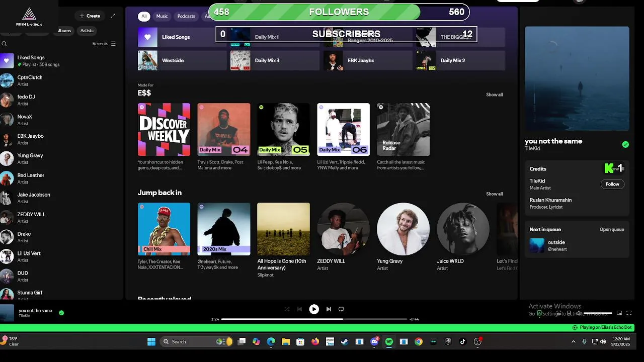
Task: Open TikTok from the taskbar
Action: (x=463, y=342)
